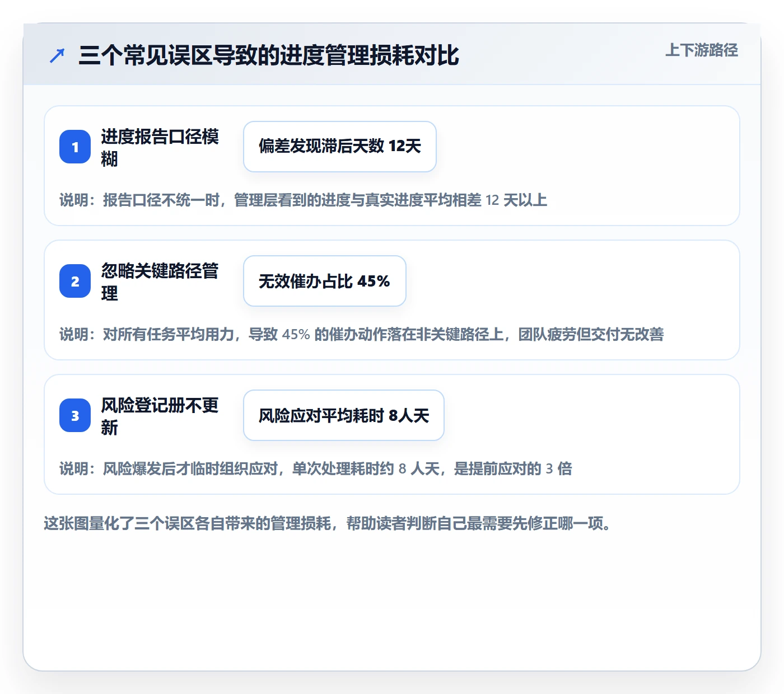Click the title 三个常见误区导致的进度管理损耗对比
Screen dimensions: 784x694
tap(269, 55)
